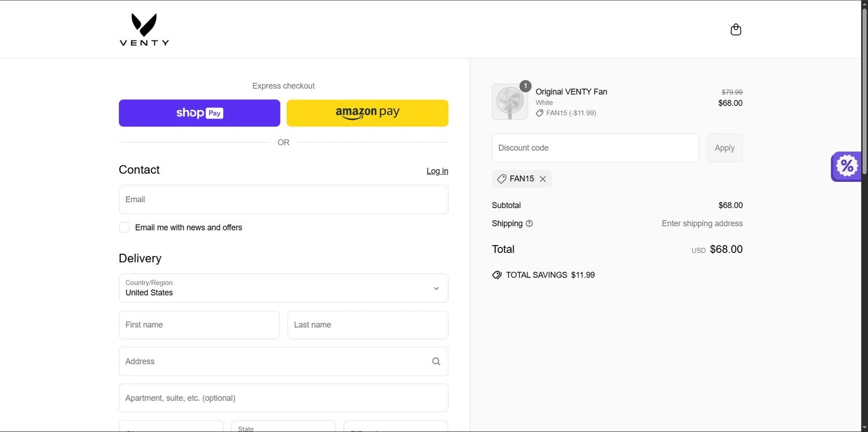Image resolution: width=868 pixels, height=432 pixels.
Task: Focus the Address field
Action: [284, 361]
